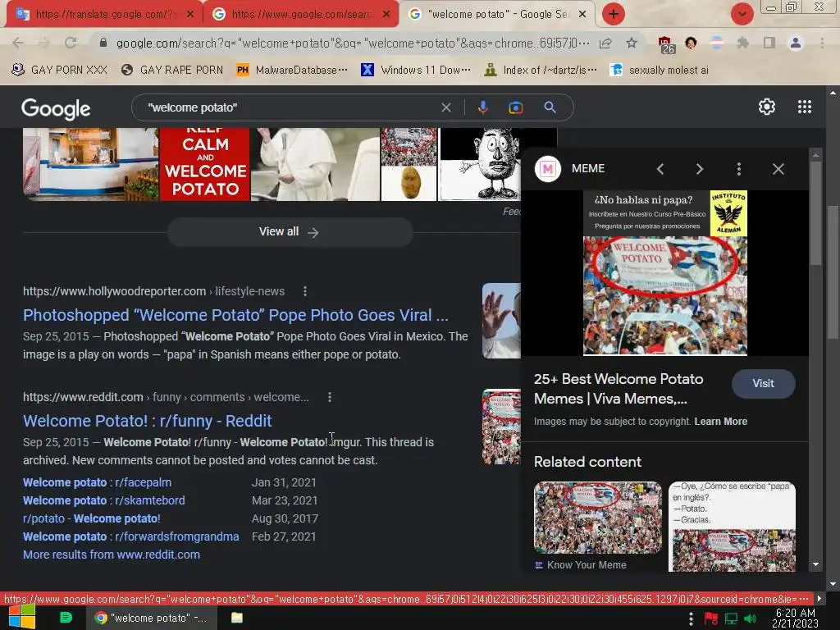Click into the "welcome potato" search field

290,107
